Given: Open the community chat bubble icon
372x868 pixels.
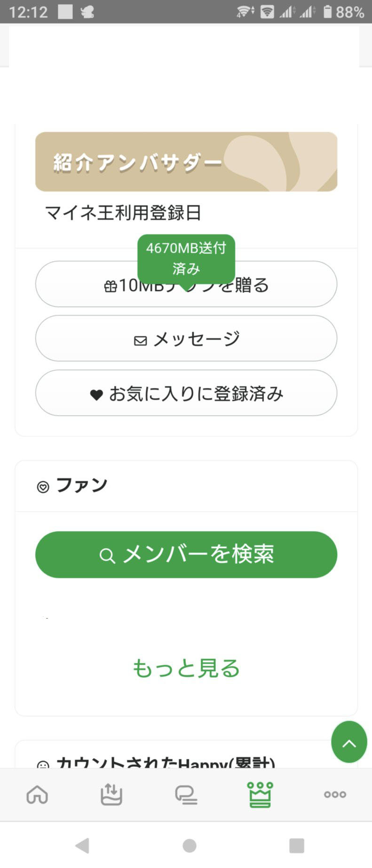Looking at the screenshot, I should (186, 795).
